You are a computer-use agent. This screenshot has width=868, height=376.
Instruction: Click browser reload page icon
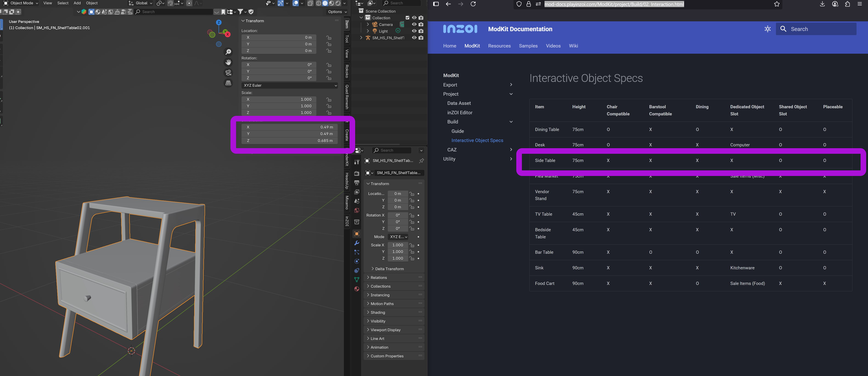pos(473,4)
